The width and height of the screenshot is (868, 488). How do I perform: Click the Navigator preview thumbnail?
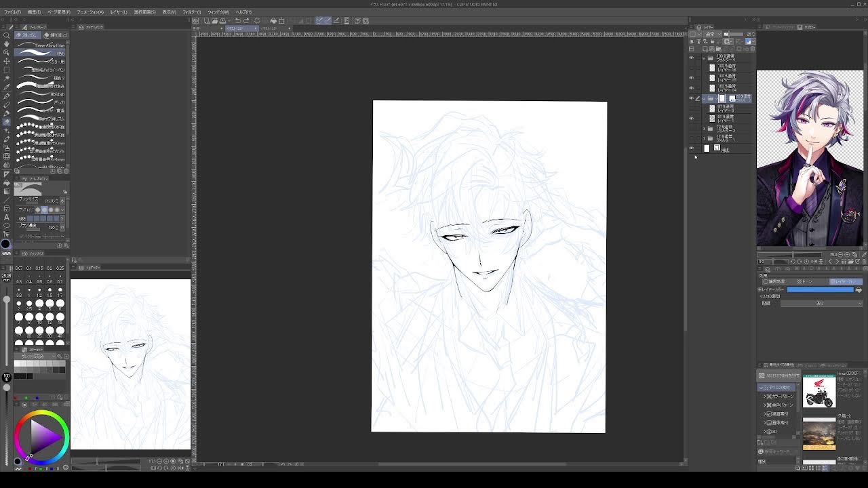tap(131, 364)
